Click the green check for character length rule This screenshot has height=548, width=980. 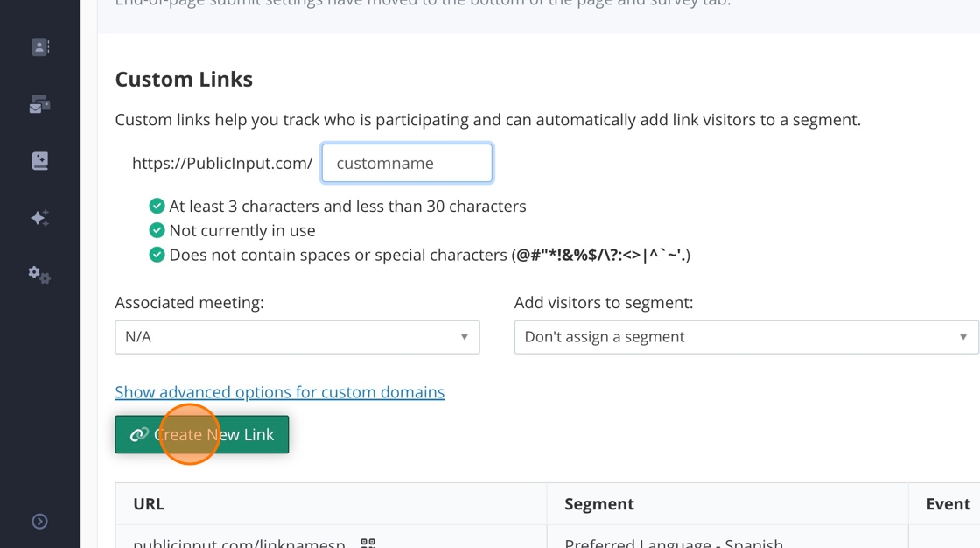pyautogui.click(x=157, y=207)
